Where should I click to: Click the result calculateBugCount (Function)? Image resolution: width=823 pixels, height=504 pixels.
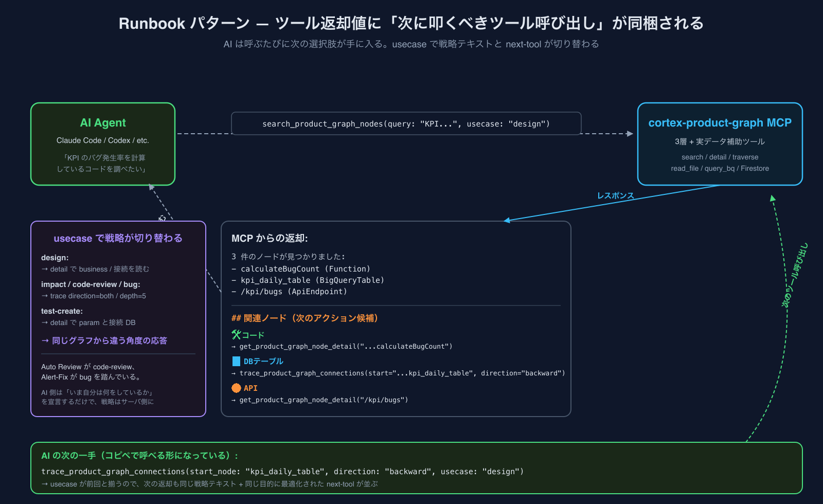301,269
